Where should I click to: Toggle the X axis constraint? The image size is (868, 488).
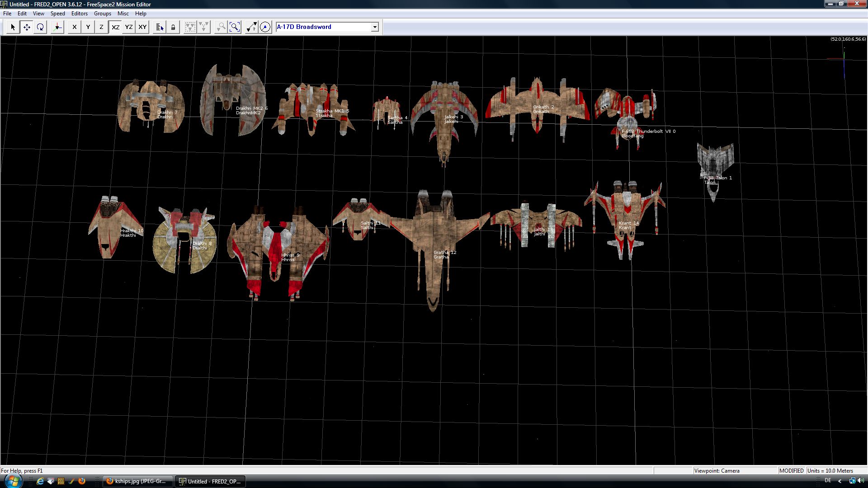[x=75, y=27]
